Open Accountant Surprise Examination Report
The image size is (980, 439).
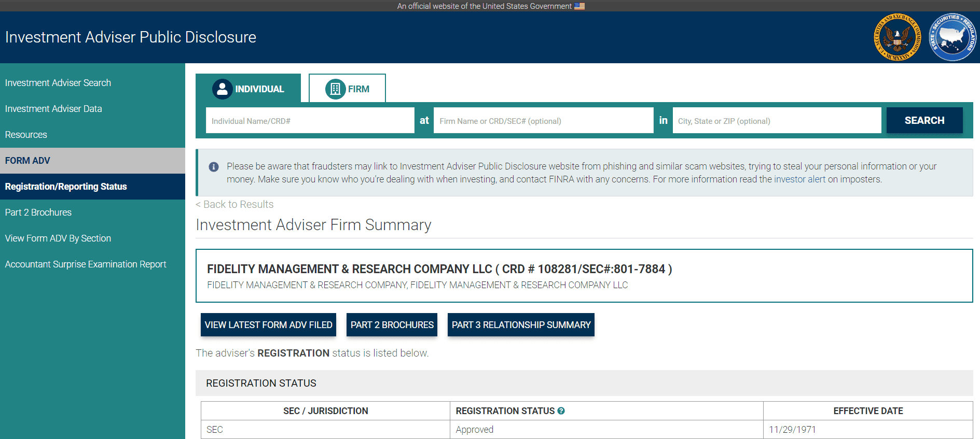[x=86, y=264]
